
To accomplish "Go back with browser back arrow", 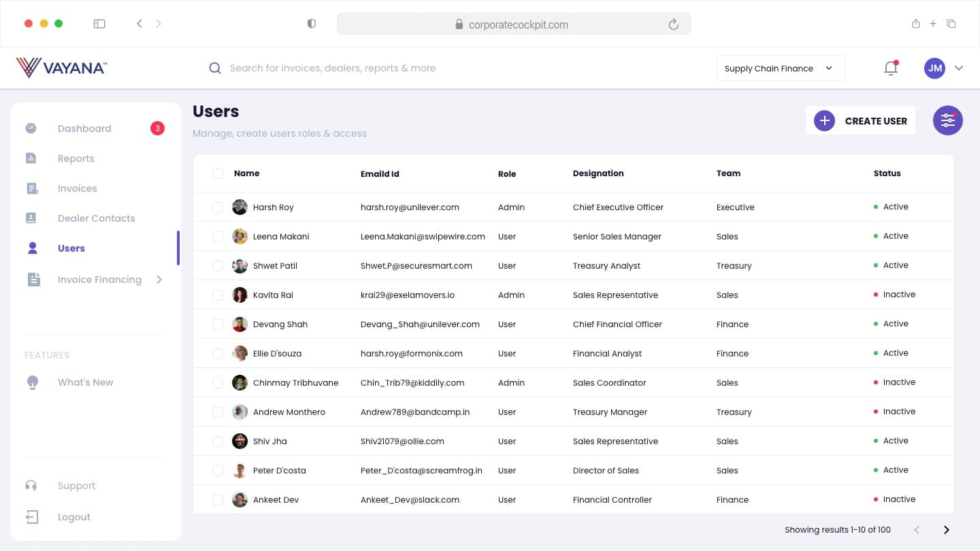I will tap(139, 24).
